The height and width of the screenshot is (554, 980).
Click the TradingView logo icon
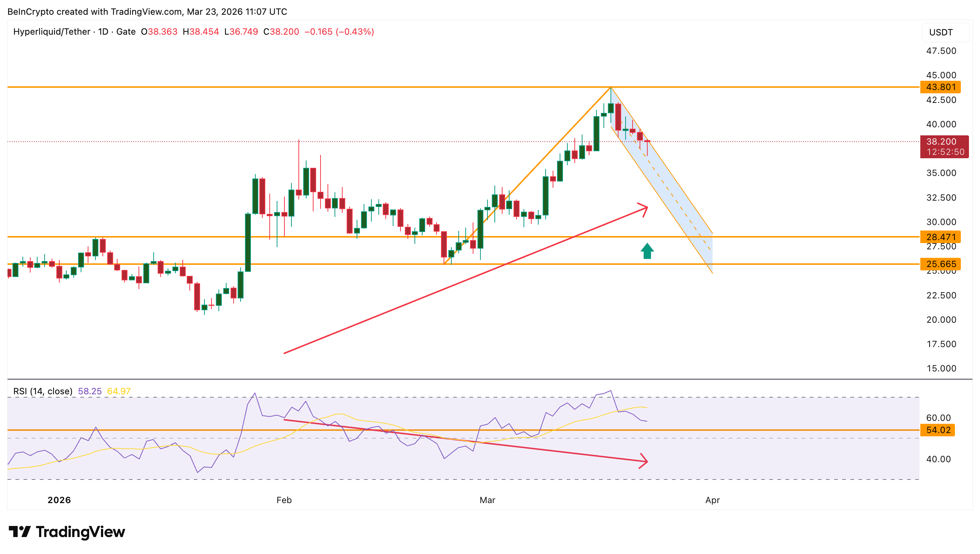coord(20,531)
